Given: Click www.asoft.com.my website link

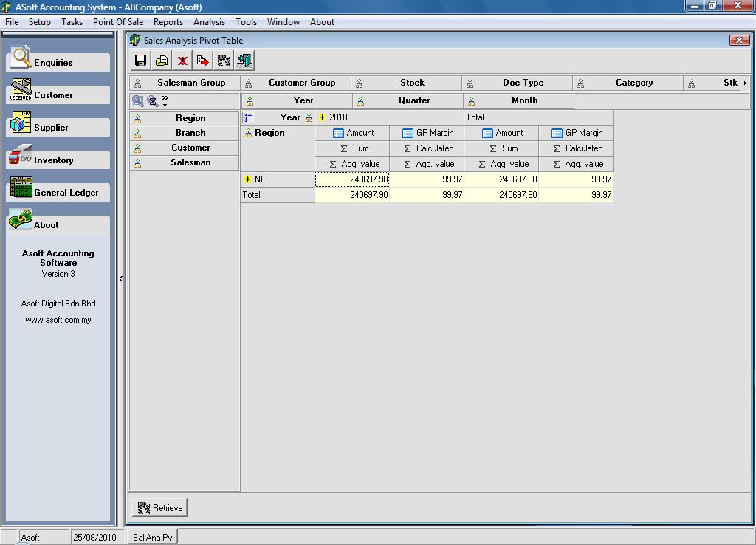Looking at the screenshot, I should click(x=58, y=320).
